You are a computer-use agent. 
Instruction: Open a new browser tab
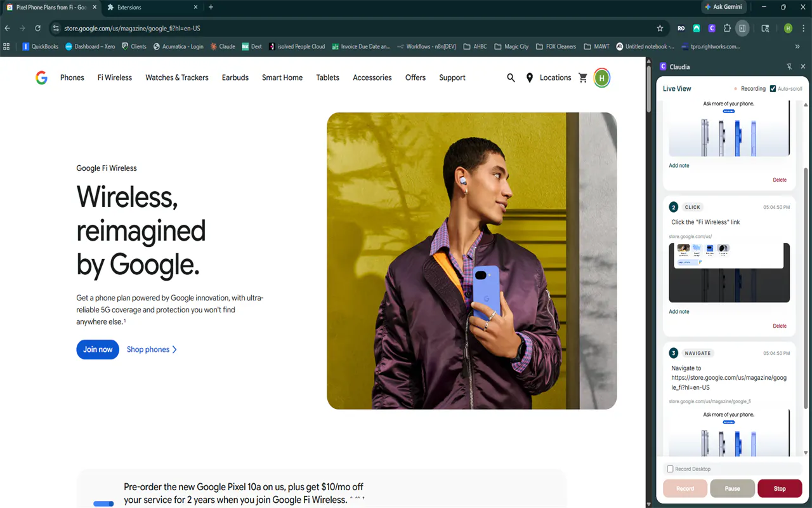pos(211,7)
